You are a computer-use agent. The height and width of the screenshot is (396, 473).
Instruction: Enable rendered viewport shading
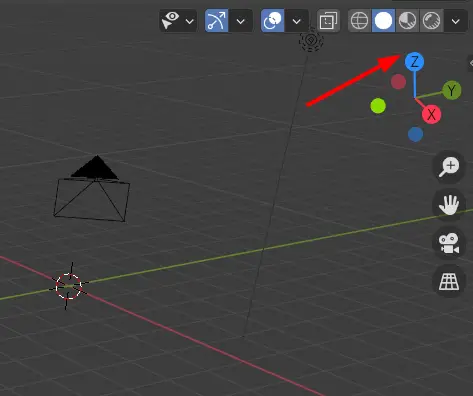point(431,21)
